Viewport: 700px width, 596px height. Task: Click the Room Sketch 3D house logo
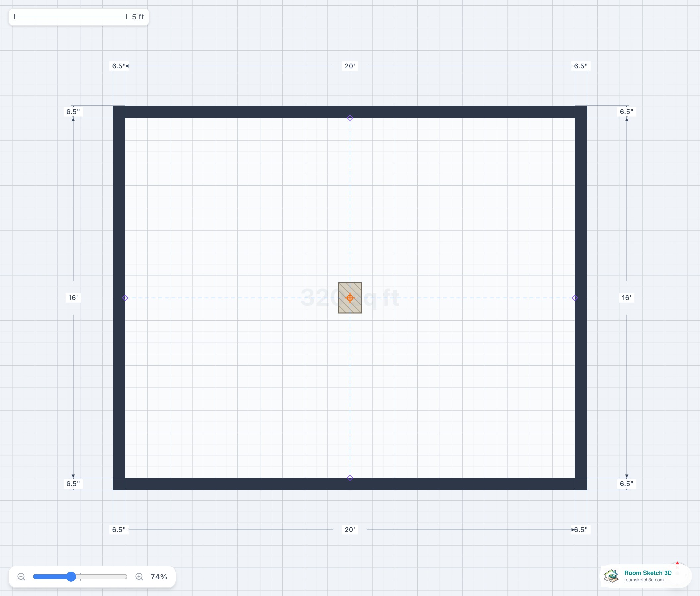(x=611, y=576)
